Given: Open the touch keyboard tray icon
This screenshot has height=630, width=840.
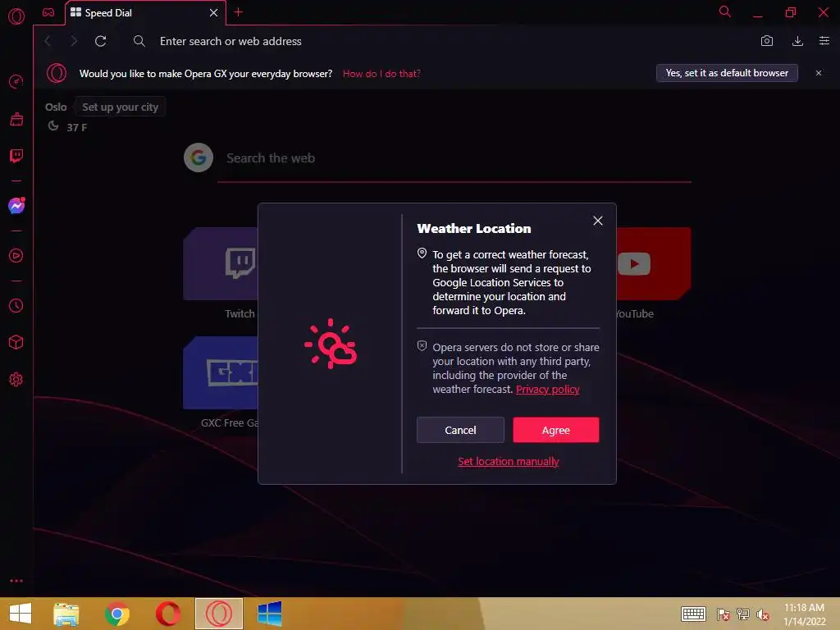Looking at the screenshot, I should click(x=693, y=614).
